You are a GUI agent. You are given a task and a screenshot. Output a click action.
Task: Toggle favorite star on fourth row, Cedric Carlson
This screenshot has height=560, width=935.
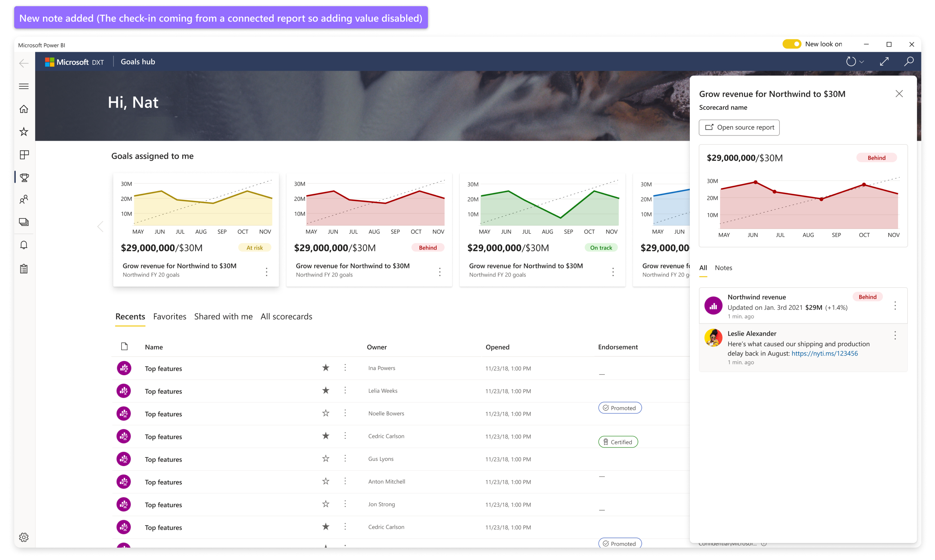pyautogui.click(x=326, y=436)
